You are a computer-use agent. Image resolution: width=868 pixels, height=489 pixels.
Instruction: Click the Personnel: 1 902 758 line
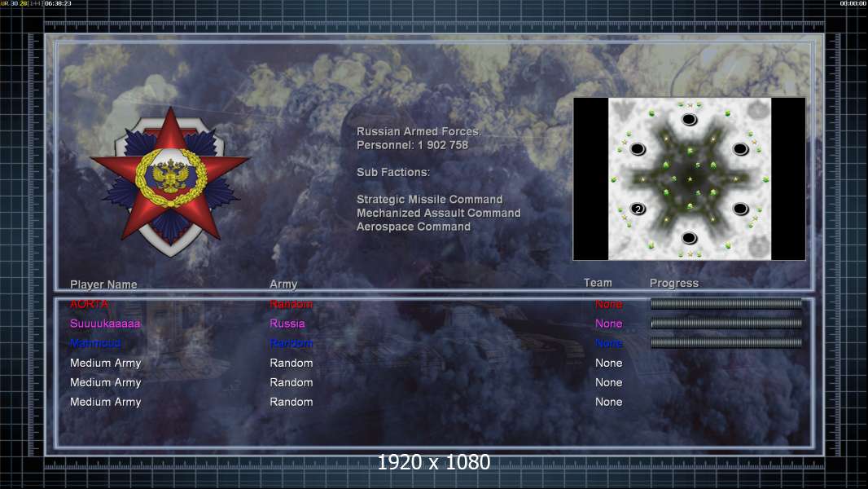point(412,145)
